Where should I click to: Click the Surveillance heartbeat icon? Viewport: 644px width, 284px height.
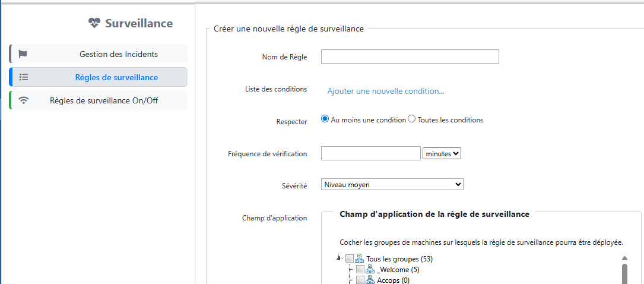tap(94, 23)
